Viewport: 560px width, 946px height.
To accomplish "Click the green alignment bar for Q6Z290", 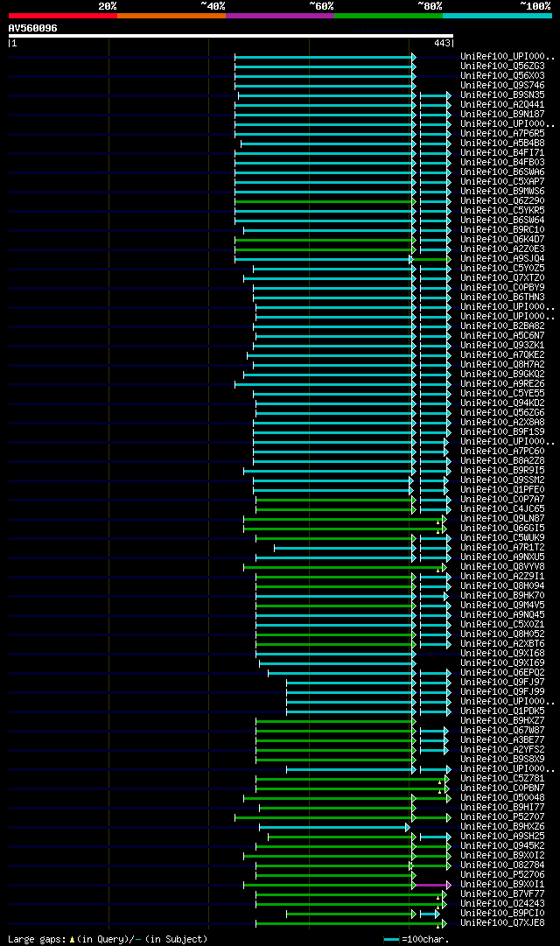I will pyautogui.click(x=324, y=201).
